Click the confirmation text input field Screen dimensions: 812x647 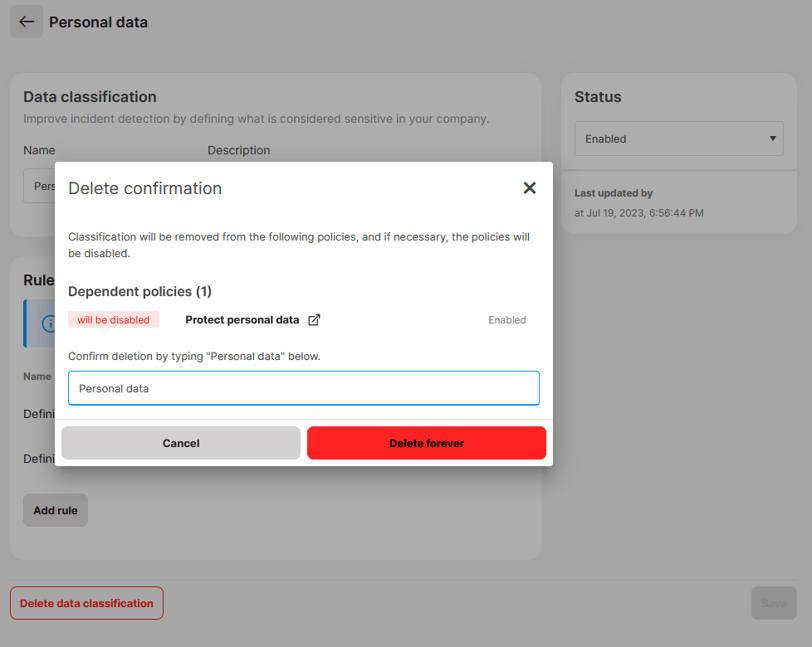(303, 388)
